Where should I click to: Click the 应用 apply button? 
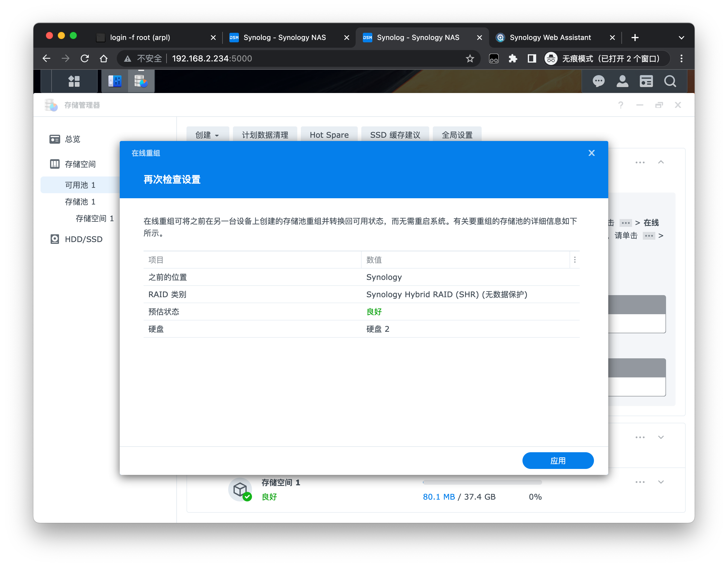pos(558,461)
